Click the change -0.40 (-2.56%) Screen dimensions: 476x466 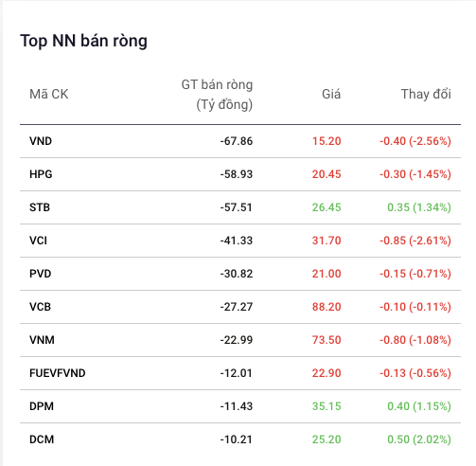point(415,141)
